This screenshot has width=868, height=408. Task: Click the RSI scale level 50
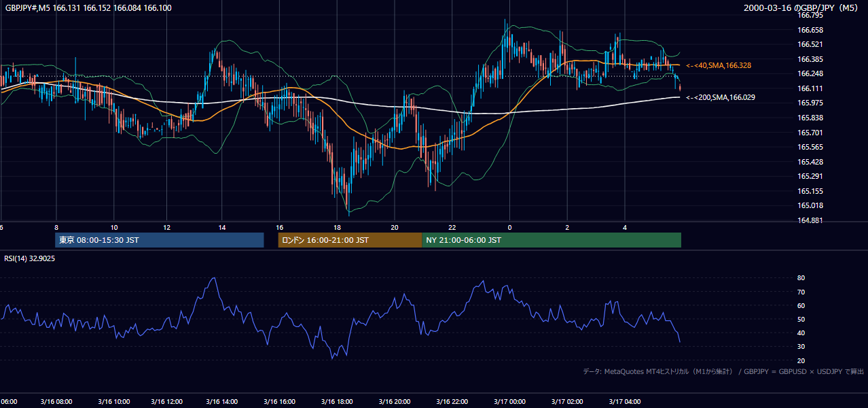point(801,319)
